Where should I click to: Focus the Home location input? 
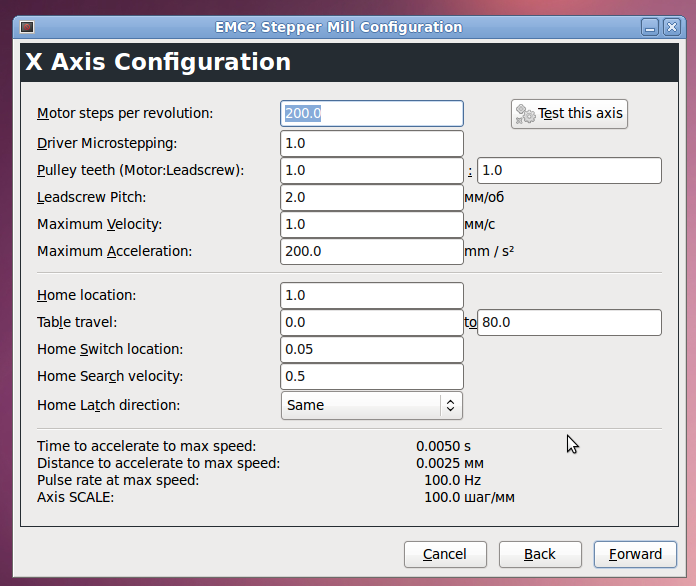[x=372, y=296]
